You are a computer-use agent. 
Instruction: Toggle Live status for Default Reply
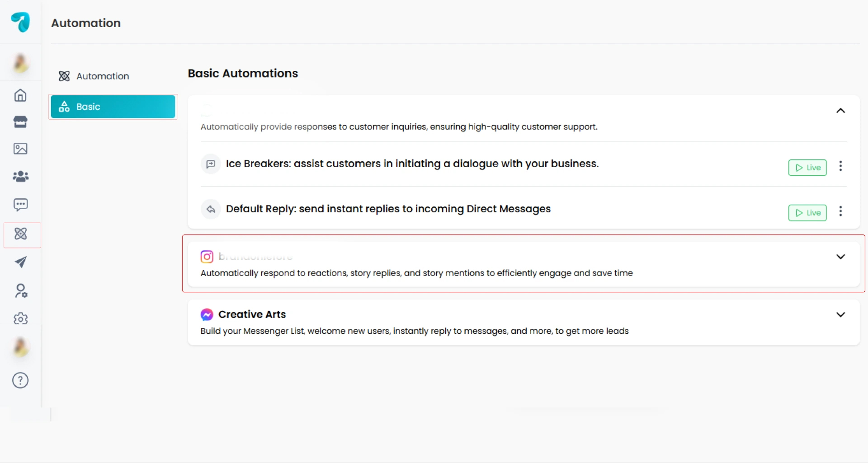(x=807, y=213)
